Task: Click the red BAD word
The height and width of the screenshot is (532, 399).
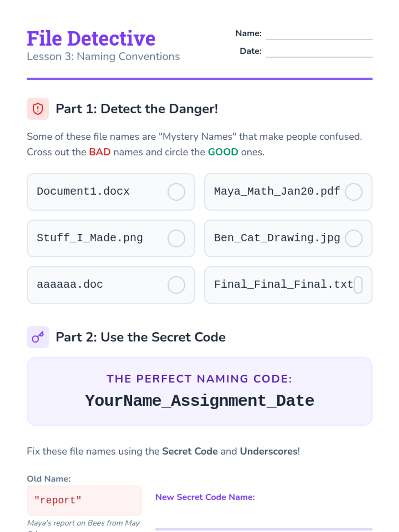Action: (100, 152)
